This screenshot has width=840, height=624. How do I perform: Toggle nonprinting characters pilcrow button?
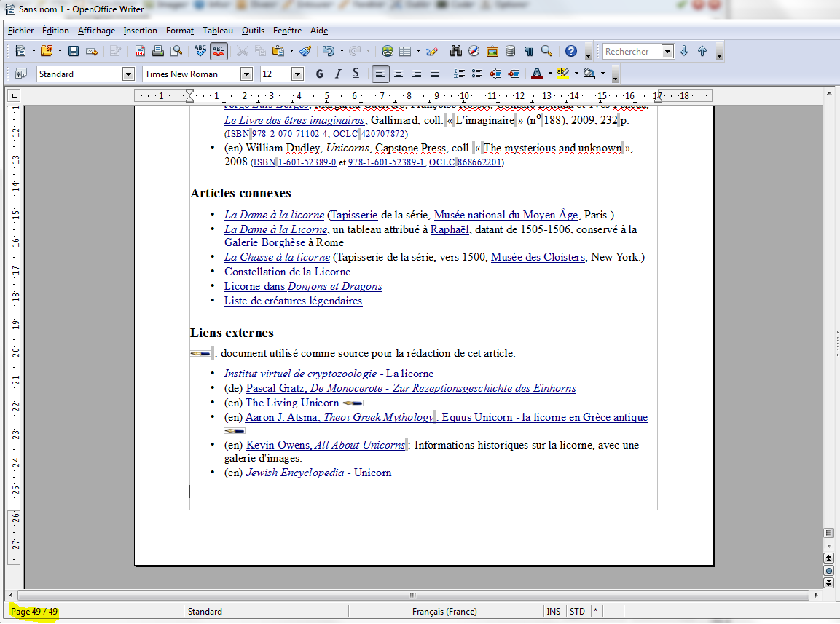pyautogui.click(x=528, y=51)
